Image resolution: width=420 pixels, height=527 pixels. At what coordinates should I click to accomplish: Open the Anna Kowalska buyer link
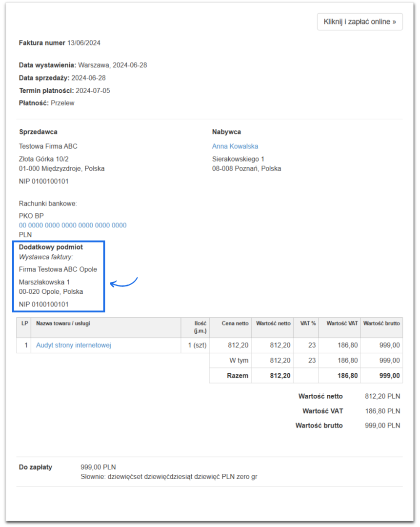(235, 146)
